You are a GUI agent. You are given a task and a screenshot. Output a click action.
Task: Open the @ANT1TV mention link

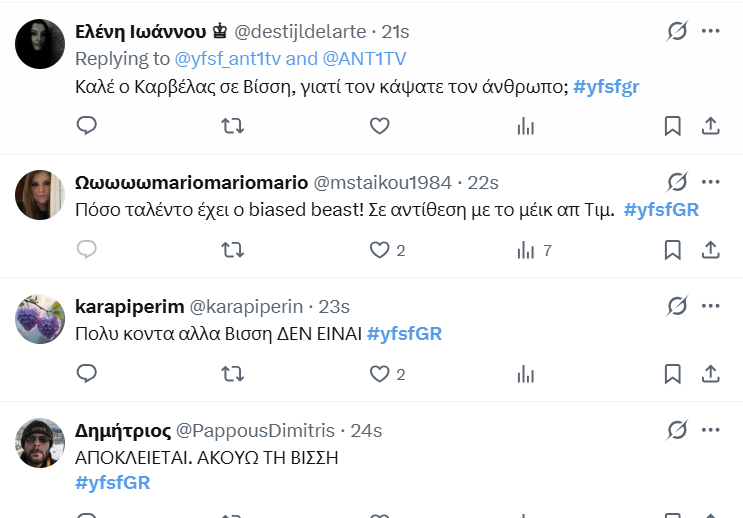367,58
